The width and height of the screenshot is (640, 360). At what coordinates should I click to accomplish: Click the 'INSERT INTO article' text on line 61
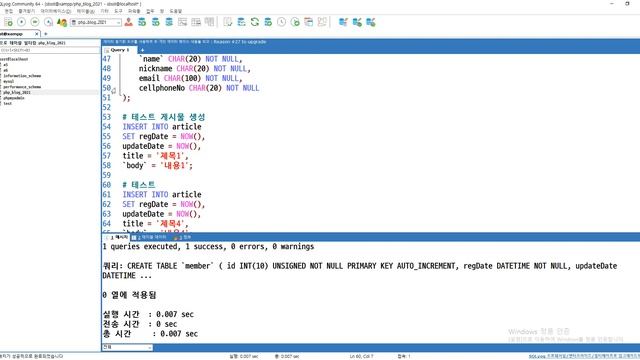tap(162, 194)
